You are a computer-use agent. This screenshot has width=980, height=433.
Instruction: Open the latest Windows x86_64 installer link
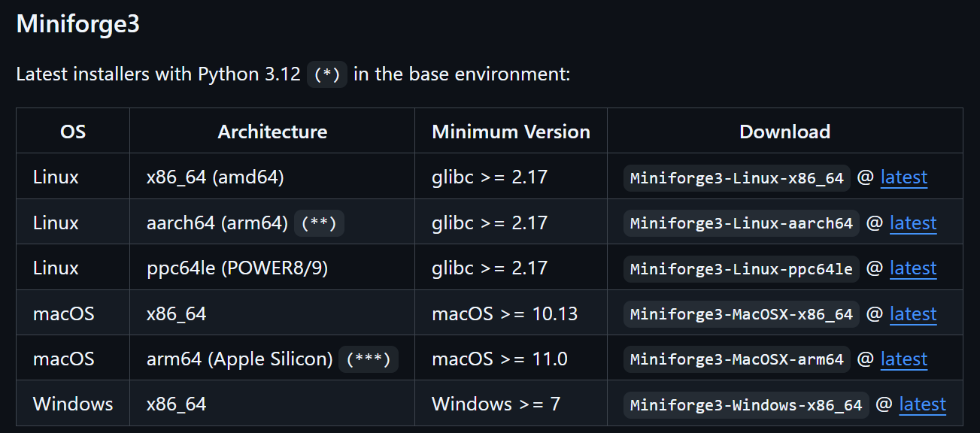click(x=922, y=404)
